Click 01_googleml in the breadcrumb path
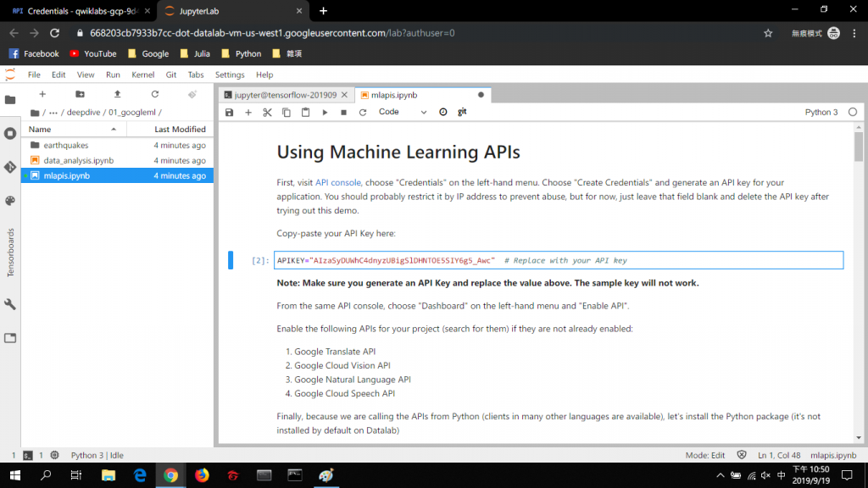Viewport: 868px width, 488px height. click(131, 113)
